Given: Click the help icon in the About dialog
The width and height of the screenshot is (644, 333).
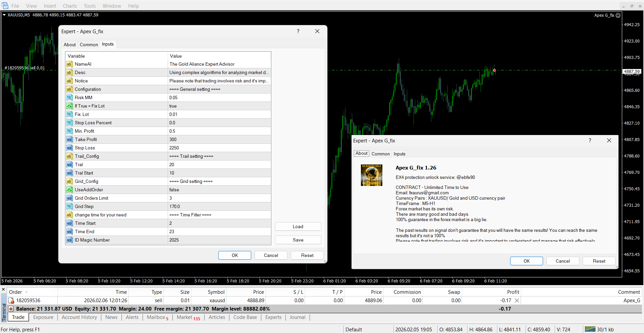Looking at the screenshot, I should [x=590, y=140].
